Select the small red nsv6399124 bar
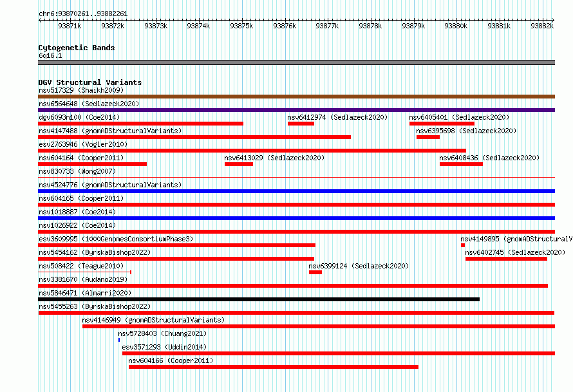 click(x=315, y=272)
